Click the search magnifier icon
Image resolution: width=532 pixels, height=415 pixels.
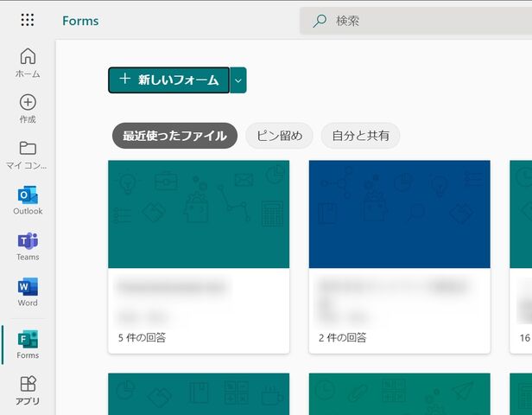pyautogui.click(x=320, y=21)
